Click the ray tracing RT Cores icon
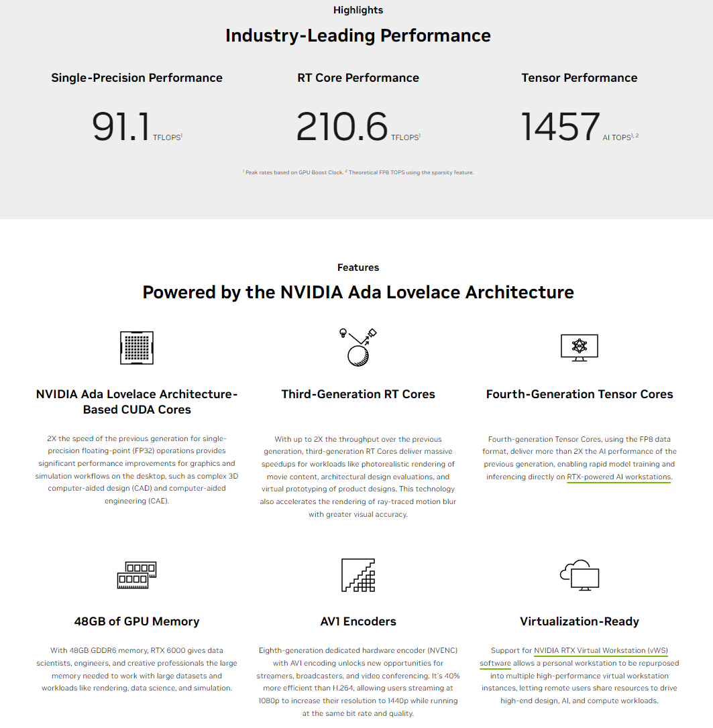The width and height of the screenshot is (713, 728). 358,347
